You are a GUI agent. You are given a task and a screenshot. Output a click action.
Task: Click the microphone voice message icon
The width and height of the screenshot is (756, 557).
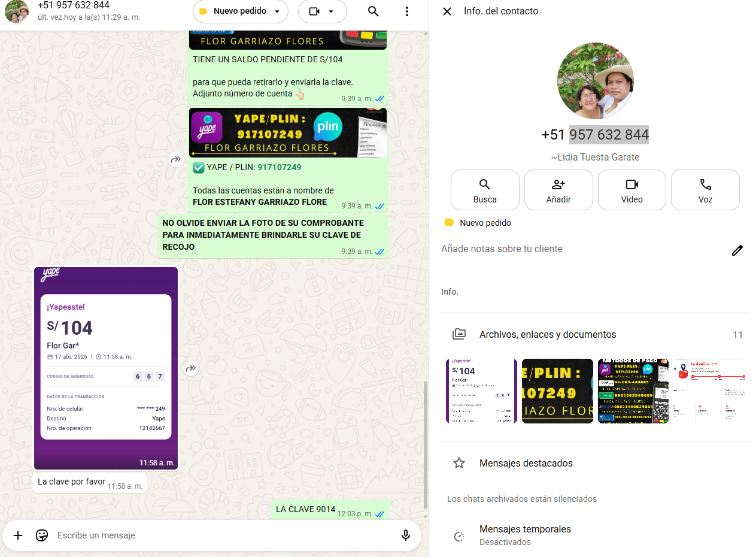point(406,535)
